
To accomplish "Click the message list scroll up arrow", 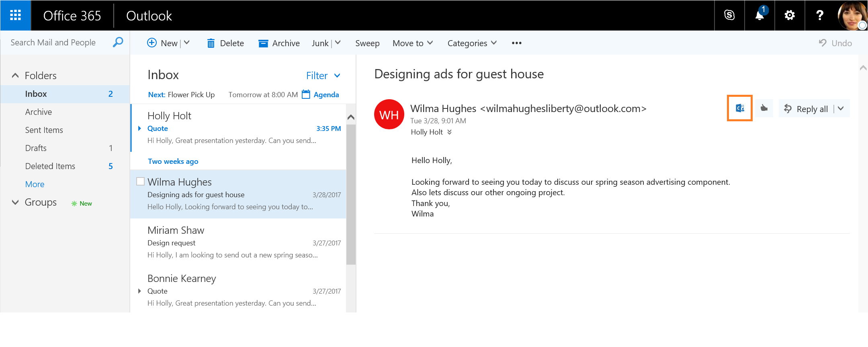I will coord(351,117).
